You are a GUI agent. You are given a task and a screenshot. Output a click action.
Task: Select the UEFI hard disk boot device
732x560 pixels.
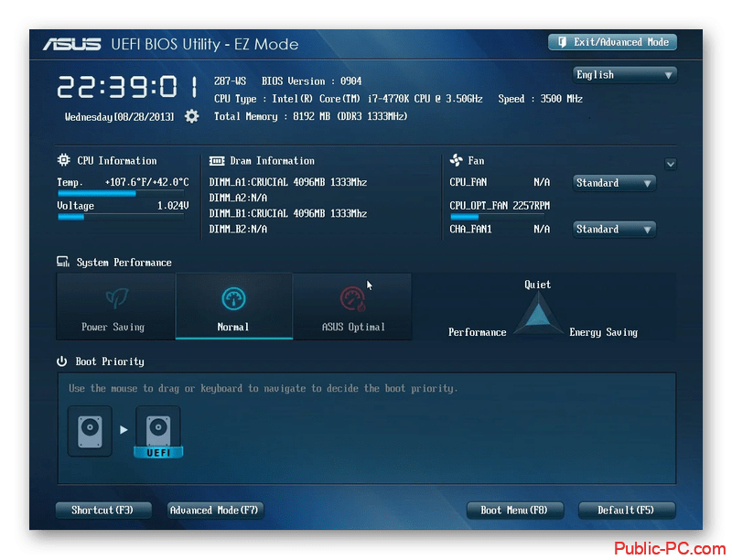[158, 432]
